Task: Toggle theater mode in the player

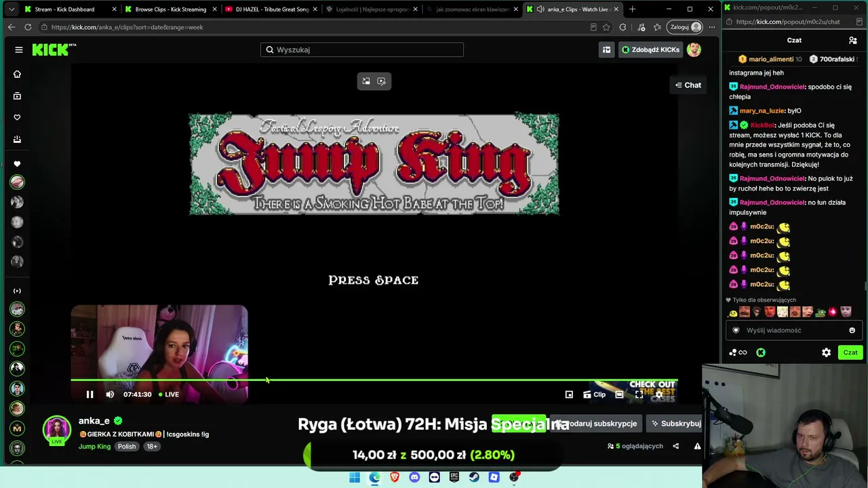Action: click(619, 394)
